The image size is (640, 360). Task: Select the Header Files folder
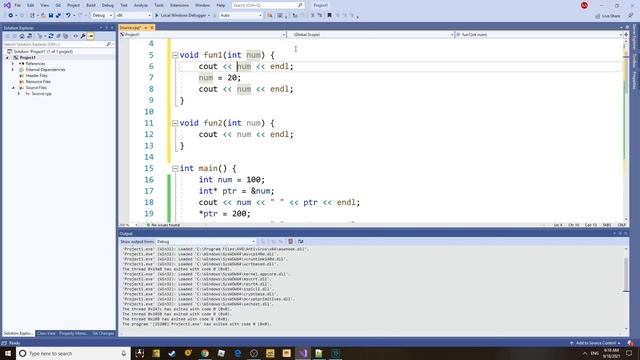tap(36, 76)
